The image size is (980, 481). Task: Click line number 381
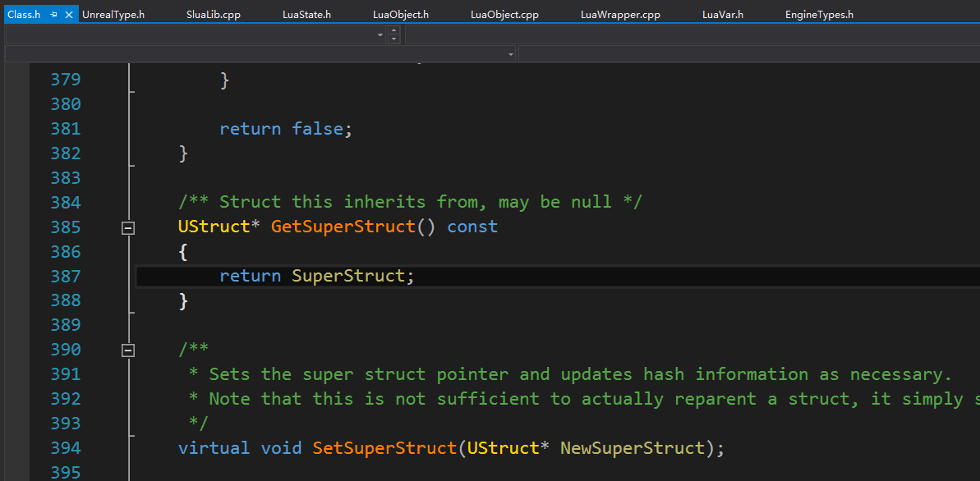[66, 129]
